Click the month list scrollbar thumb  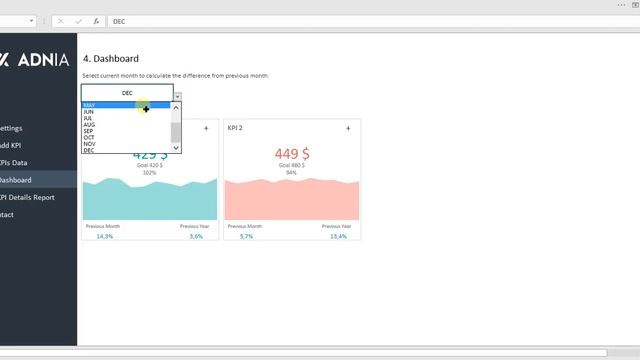pyautogui.click(x=176, y=132)
